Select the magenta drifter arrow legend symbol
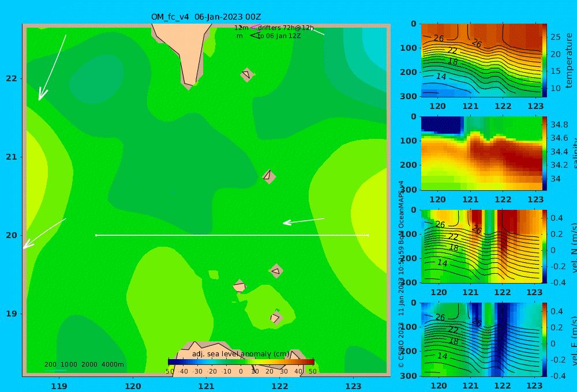 254,27
